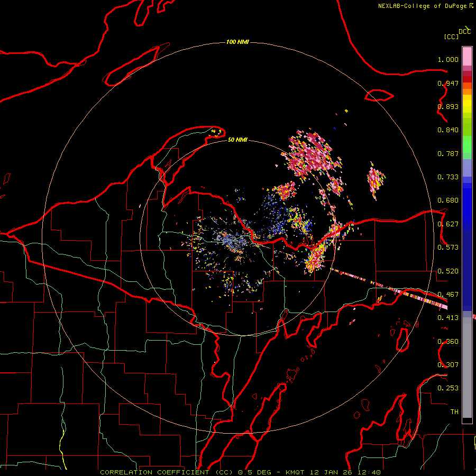
Task: Click the 0.5 DEG elevation text in the caption
Action: pyautogui.click(x=254, y=472)
